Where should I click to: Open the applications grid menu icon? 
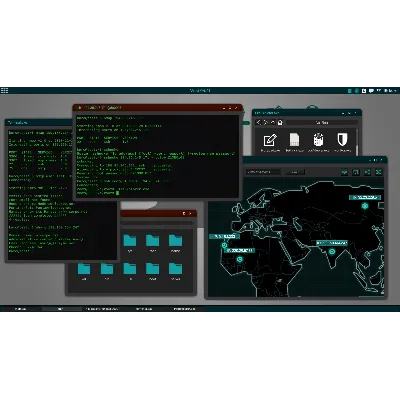pyautogui.click(x=4, y=90)
